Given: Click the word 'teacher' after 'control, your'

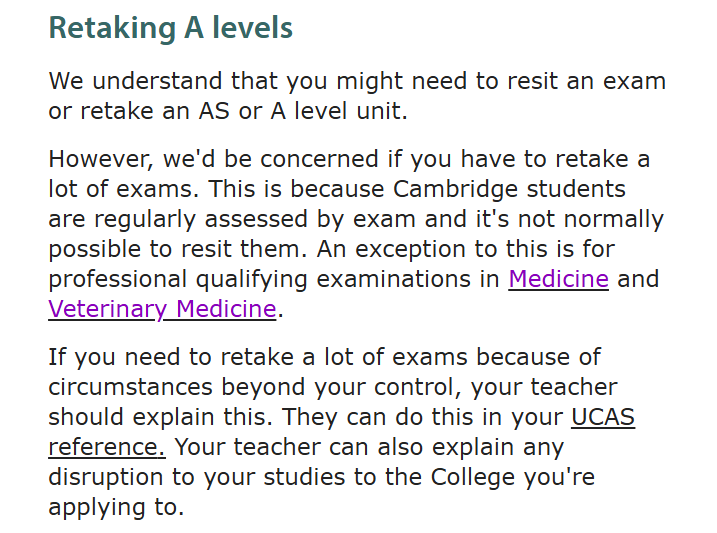Looking at the screenshot, I should tap(574, 387).
